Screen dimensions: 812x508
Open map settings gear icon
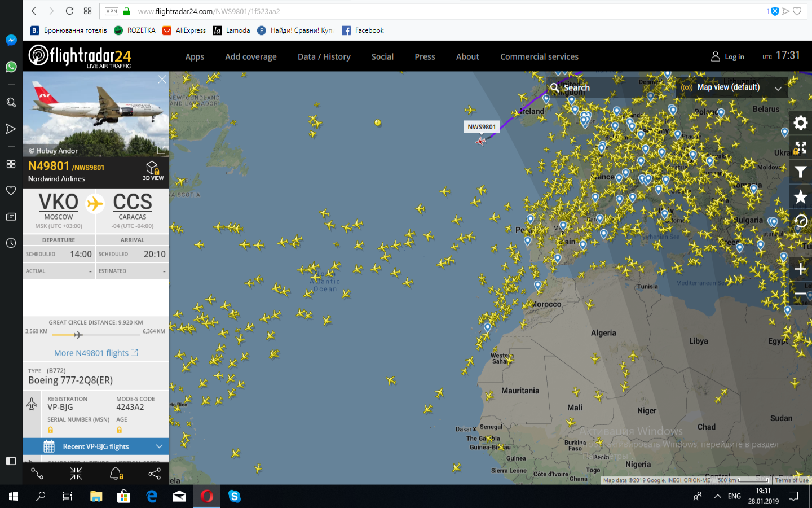click(800, 123)
